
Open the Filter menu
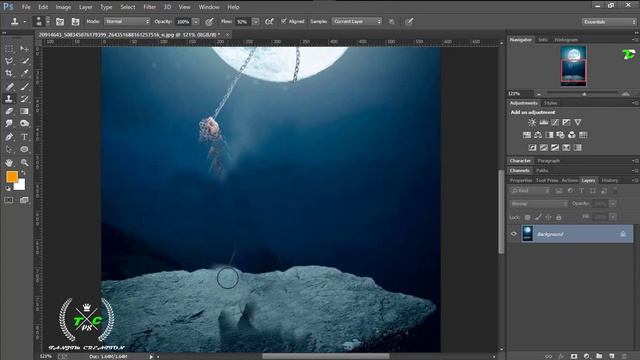149,7
